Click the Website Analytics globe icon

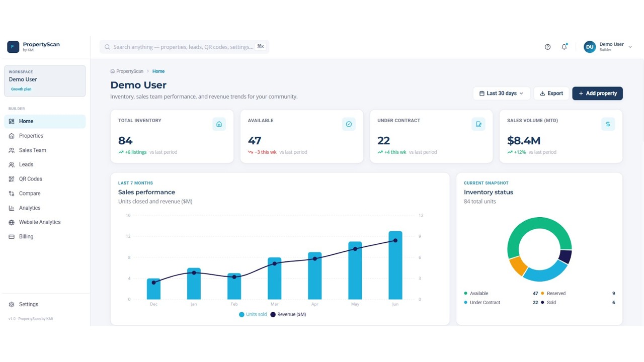coord(12,222)
